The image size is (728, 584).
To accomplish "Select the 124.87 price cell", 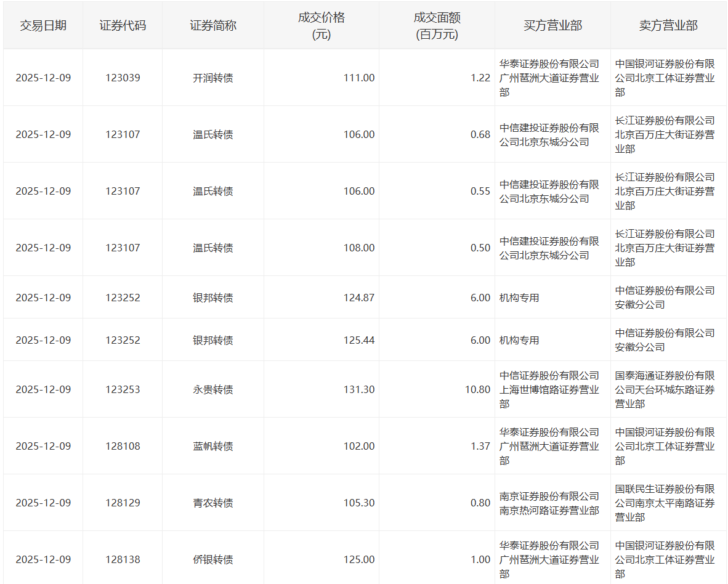I will (359, 298).
